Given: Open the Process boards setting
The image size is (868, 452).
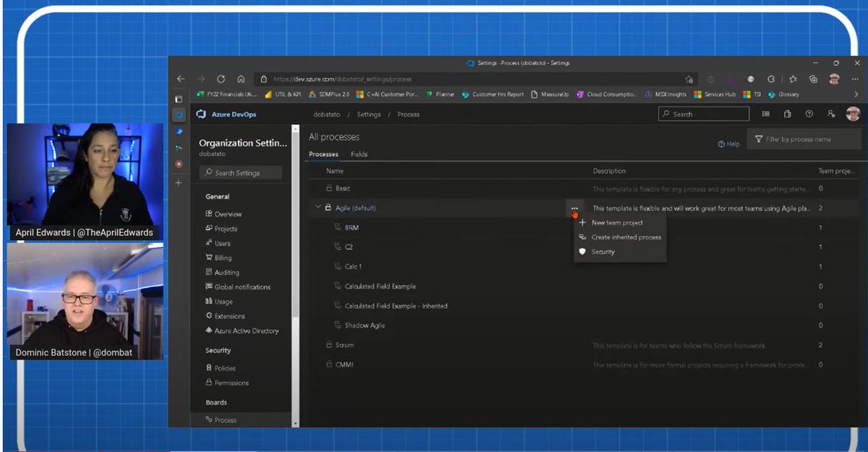Looking at the screenshot, I should (x=221, y=419).
